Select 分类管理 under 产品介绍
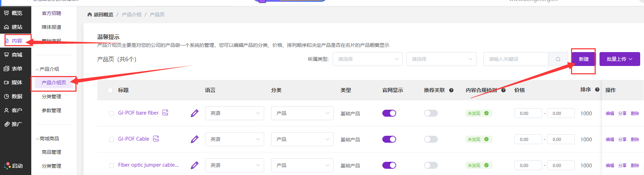Image resolution: width=644 pixels, height=175 pixels. tap(51, 97)
